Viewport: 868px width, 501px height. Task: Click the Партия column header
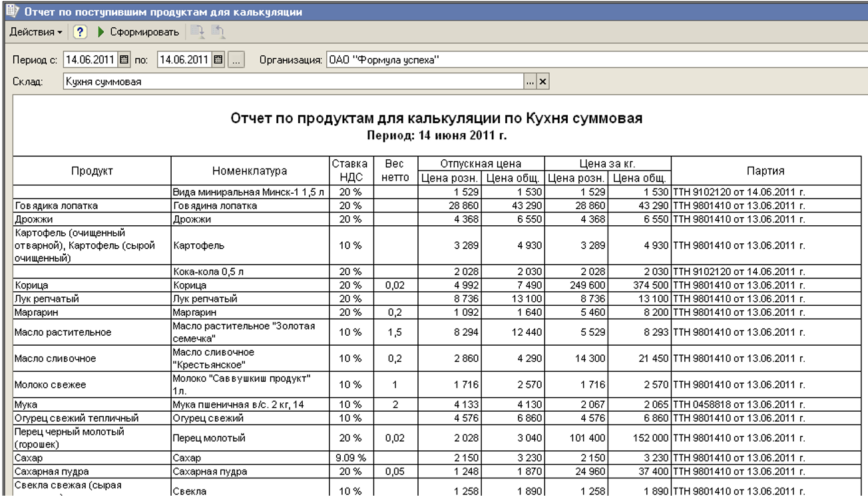click(x=765, y=171)
